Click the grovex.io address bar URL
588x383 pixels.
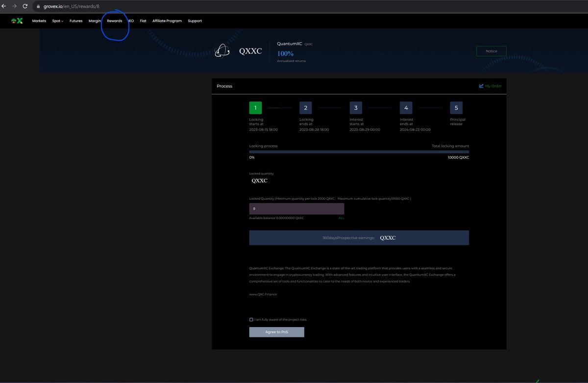click(71, 6)
